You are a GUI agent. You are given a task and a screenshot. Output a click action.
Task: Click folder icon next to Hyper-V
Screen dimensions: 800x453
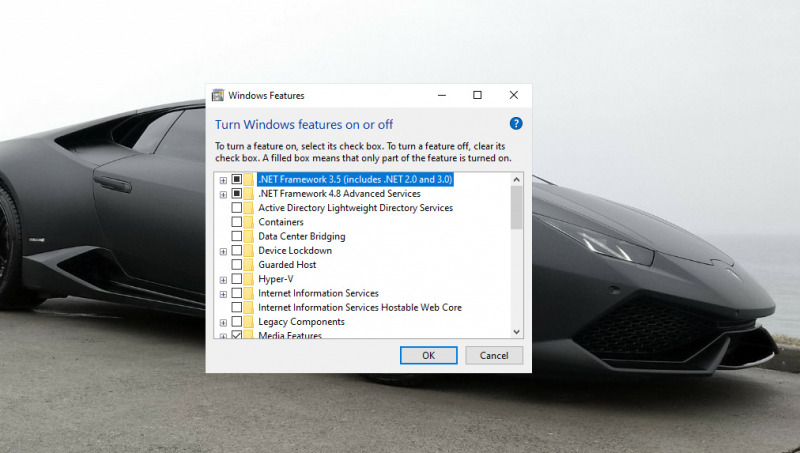[248, 279]
